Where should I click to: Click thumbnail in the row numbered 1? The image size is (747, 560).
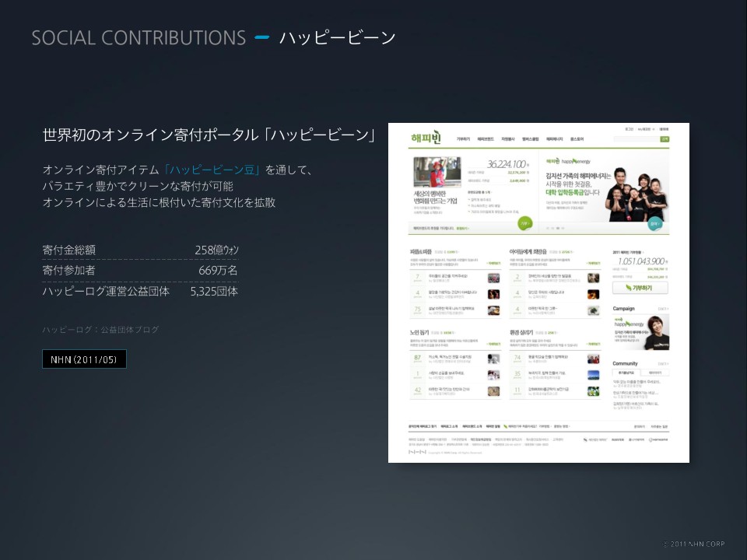click(x=493, y=375)
